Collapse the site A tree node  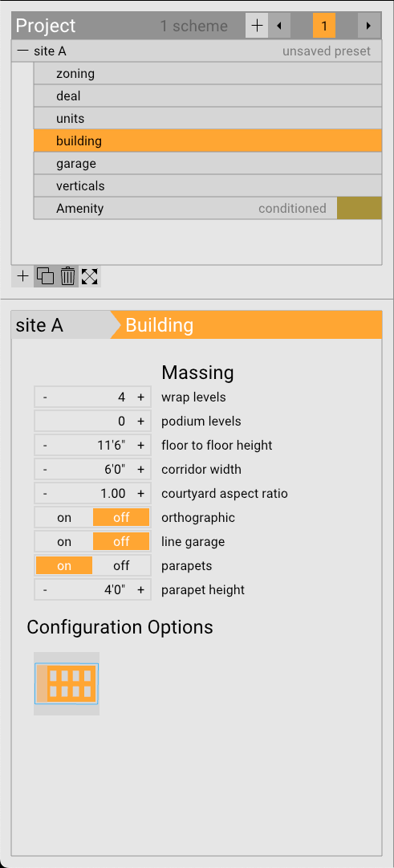(x=22, y=51)
